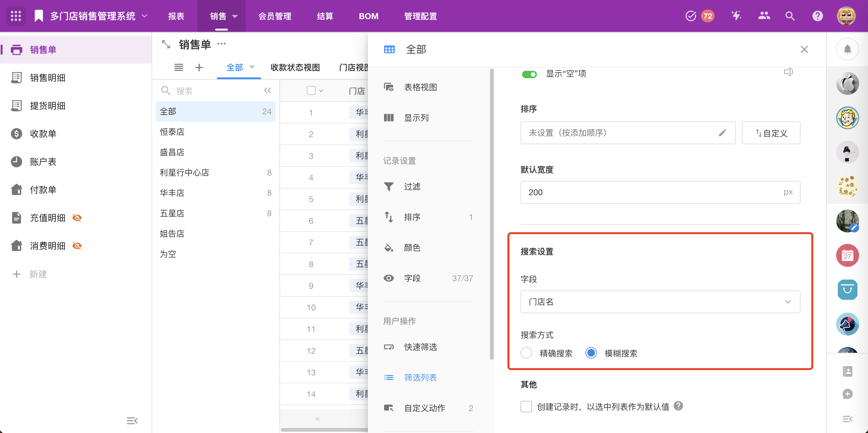
Task: Toggle hidden eye icon for 充值明细
Action: tap(77, 218)
